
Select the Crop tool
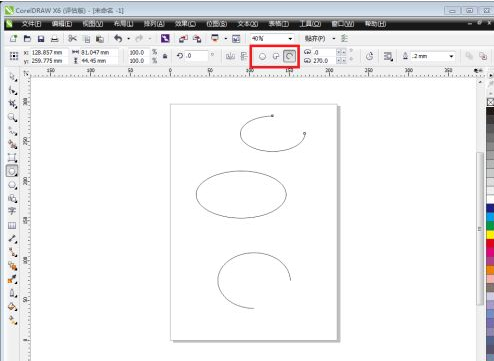13,104
